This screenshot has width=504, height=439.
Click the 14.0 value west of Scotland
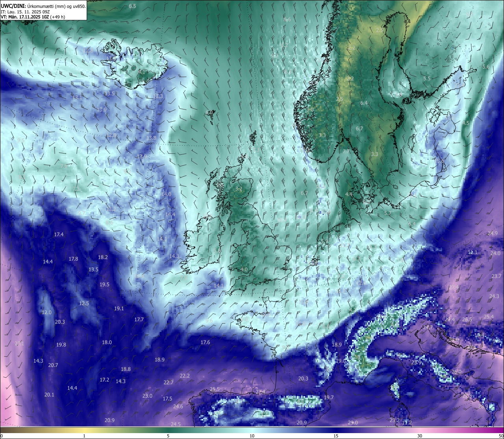pyautogui.click(x=166, y=194)
